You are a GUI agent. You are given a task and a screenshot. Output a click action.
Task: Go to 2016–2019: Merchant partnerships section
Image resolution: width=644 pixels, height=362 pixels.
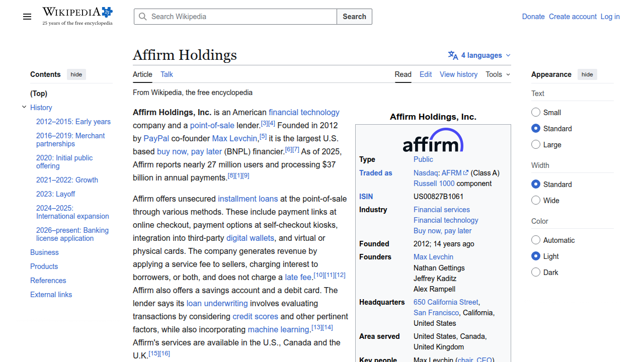pos(70,140)
